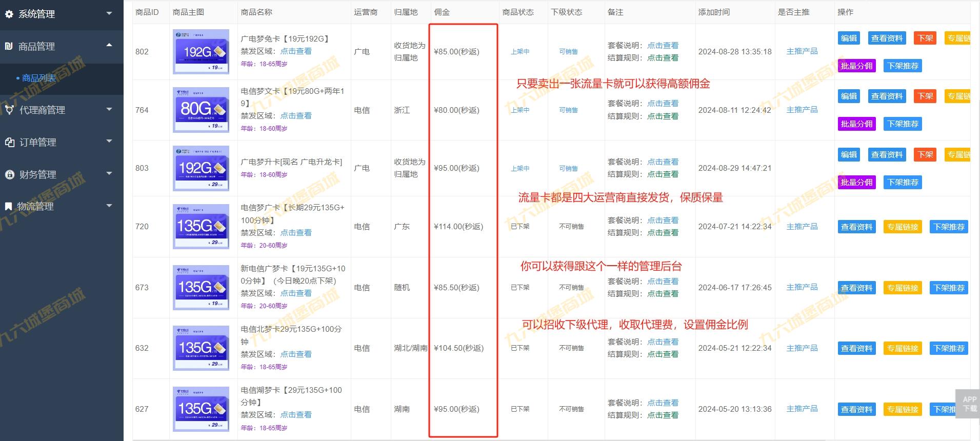Click 下架 button for product 802
This screenshot has height=441, width=980.
click(925, 38)
